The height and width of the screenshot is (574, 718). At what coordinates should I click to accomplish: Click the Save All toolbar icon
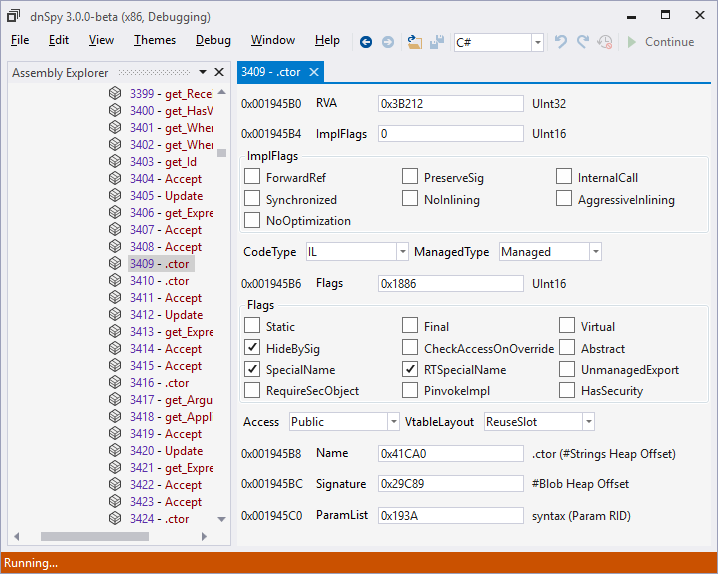tap(437, 42)
